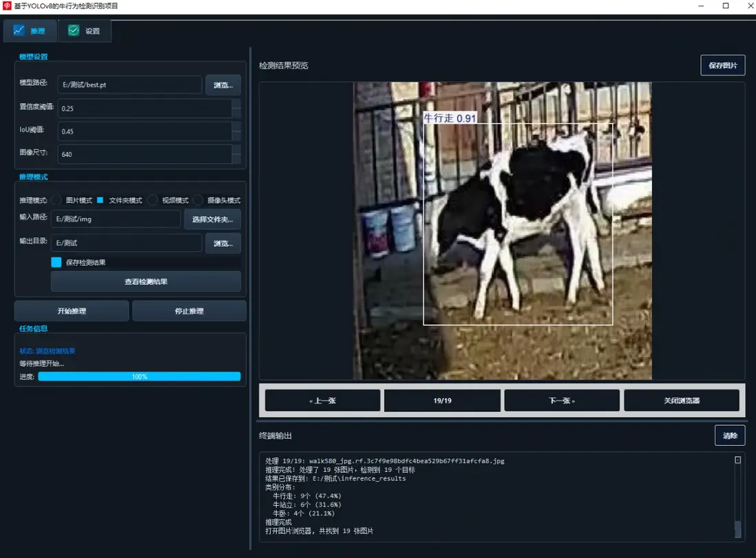Maximize the application window

726,6
